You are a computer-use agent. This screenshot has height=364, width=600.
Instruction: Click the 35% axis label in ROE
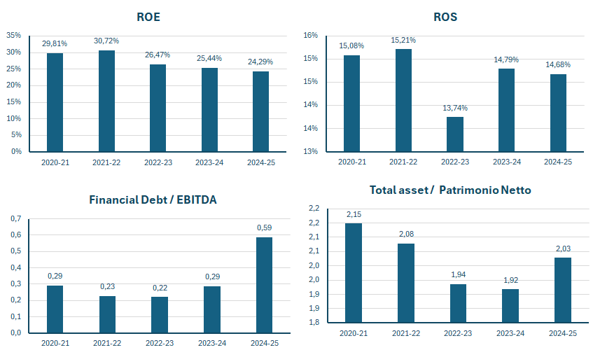coord(14,35)
